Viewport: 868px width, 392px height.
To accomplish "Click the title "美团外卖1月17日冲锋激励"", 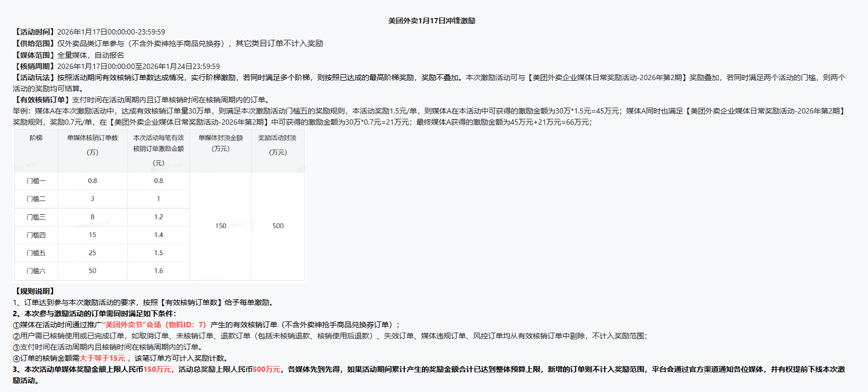I will tap(431, 21).
